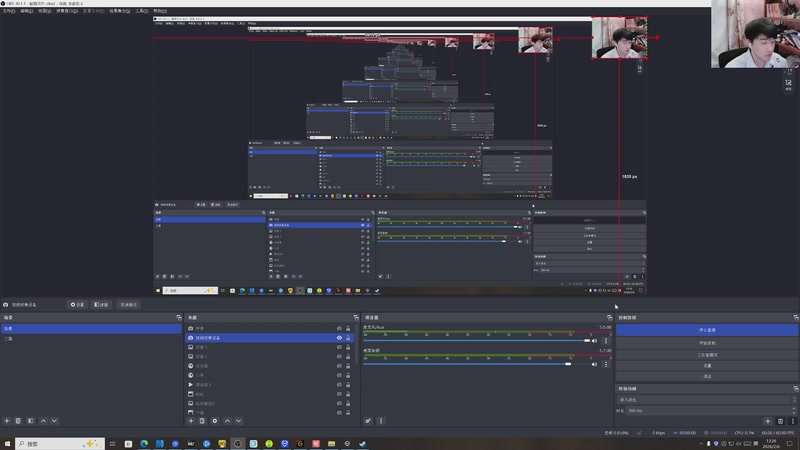
Task: Open the 工具(T) menu
Action: (x=142, y=11)
